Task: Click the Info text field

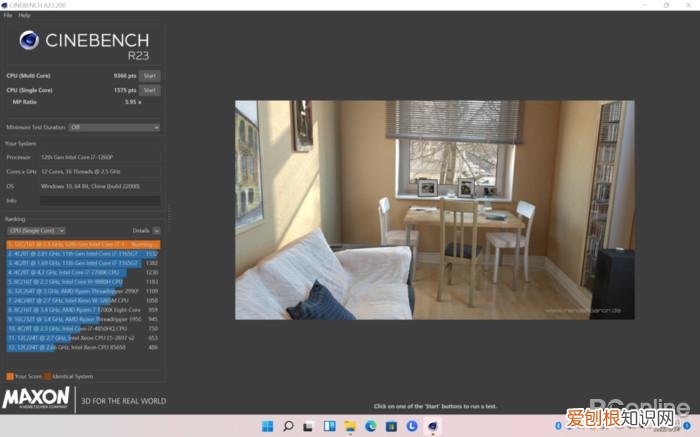Action: pos(99,200)
